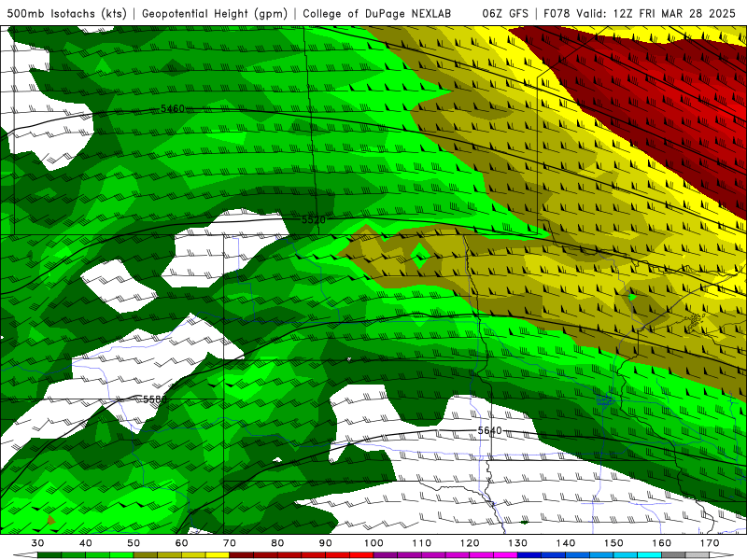
Task: Select the dark gray swatch starting at 160
Action: [x=673, y=555]
